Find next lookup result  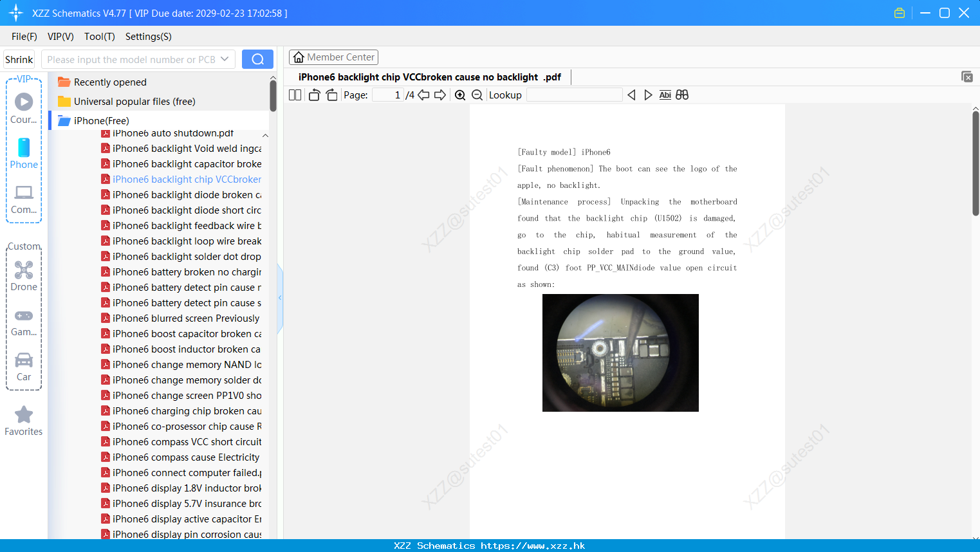coord(648,95)
